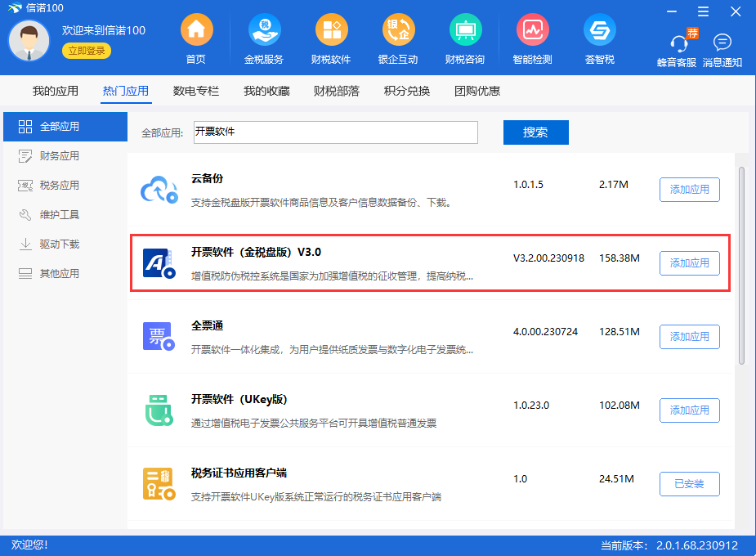
Task: Click the 开票软件(UKey版) title text
Action: [x=239, y=399]
